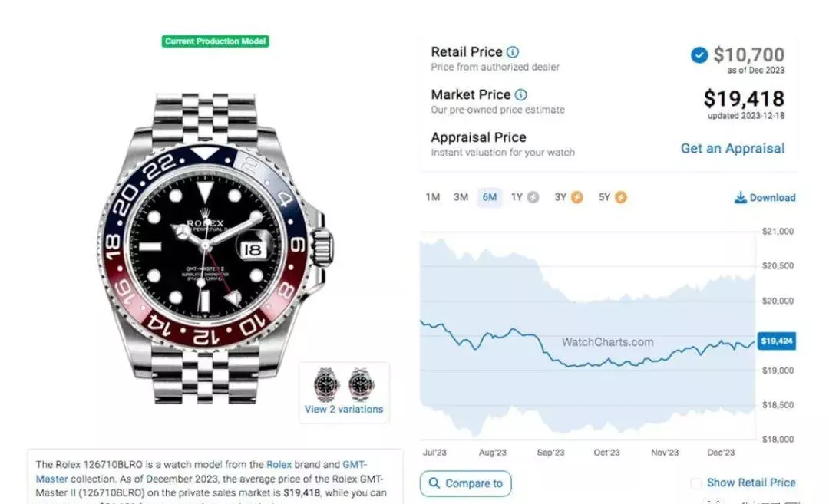Click the premium badge next to 1Y
Screen dimensions: 829x504
533,197
